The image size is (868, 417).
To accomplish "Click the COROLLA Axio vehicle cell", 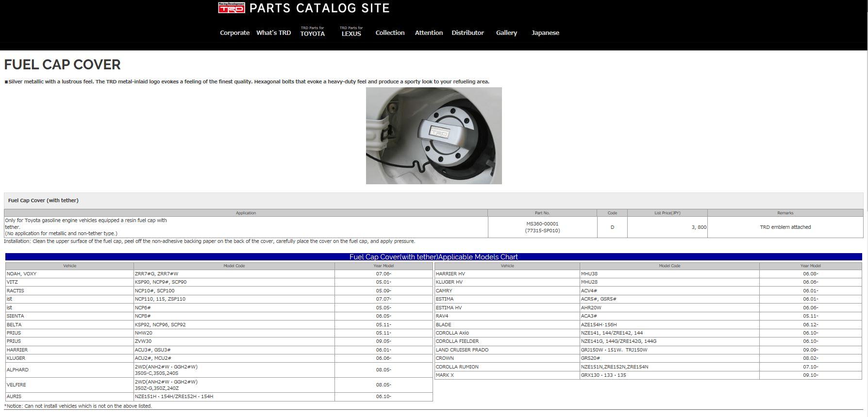I will (x=507, y=333).
